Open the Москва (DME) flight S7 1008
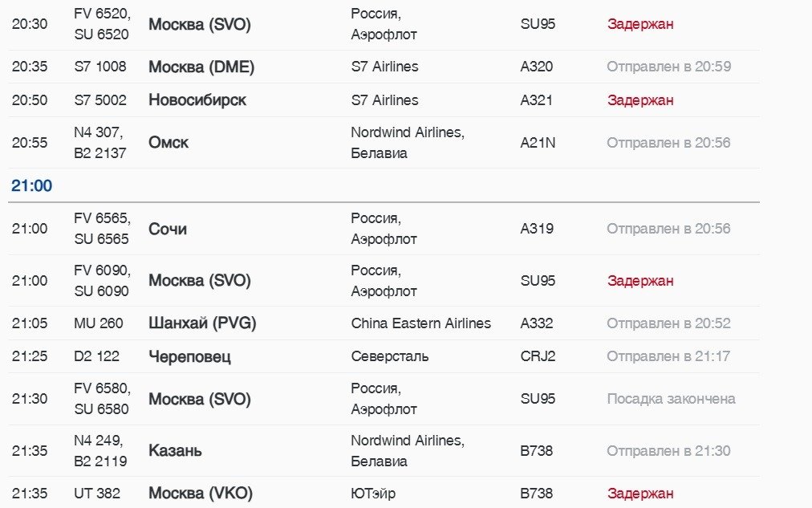Image resolution: width=812 pixels, height=508 pixels. (x=201, y=67)
